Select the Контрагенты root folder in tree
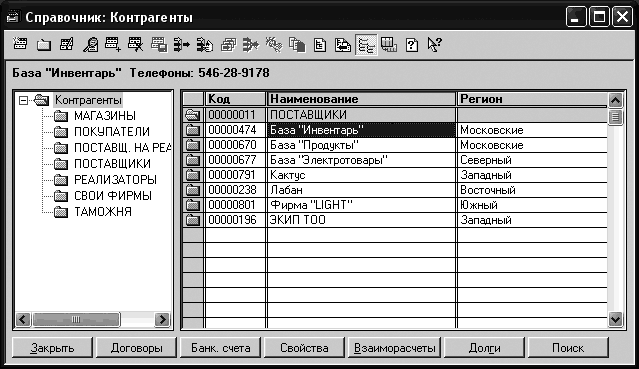The image size is (639, 369). pyautogui.click(x=88, y=100)
